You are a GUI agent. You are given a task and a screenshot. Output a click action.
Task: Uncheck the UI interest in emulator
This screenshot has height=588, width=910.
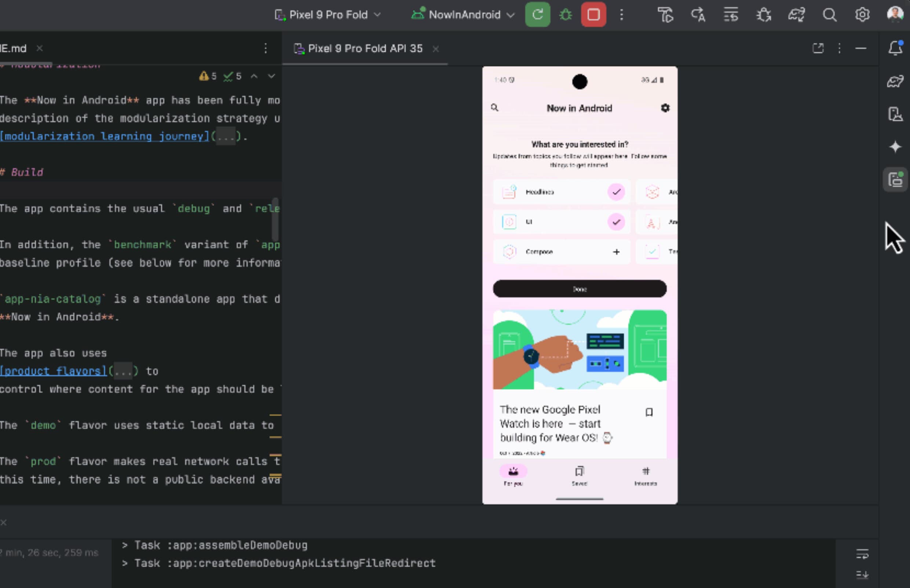(x=616, y=221)
